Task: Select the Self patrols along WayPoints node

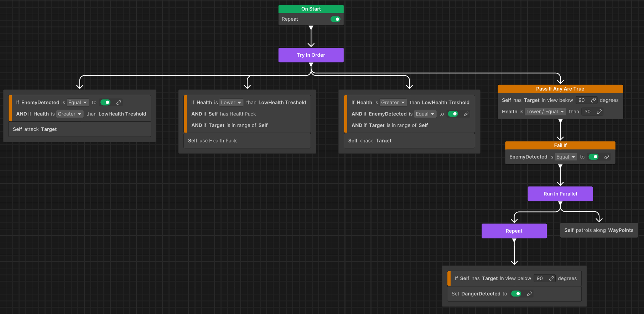Action: pos(599,231)
